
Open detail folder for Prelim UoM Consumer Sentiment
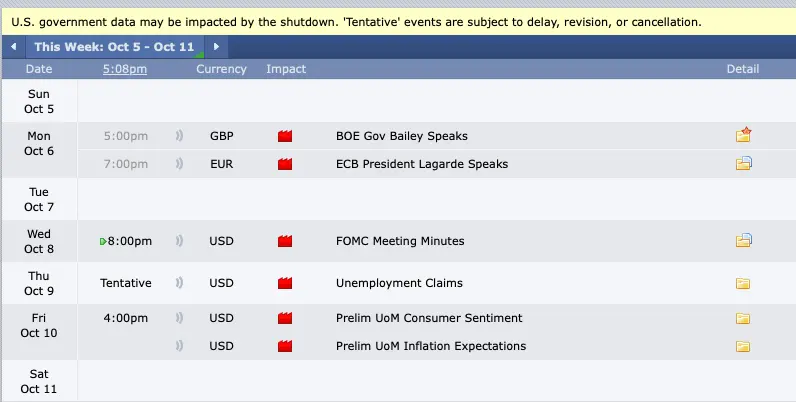tap(743, 318)
